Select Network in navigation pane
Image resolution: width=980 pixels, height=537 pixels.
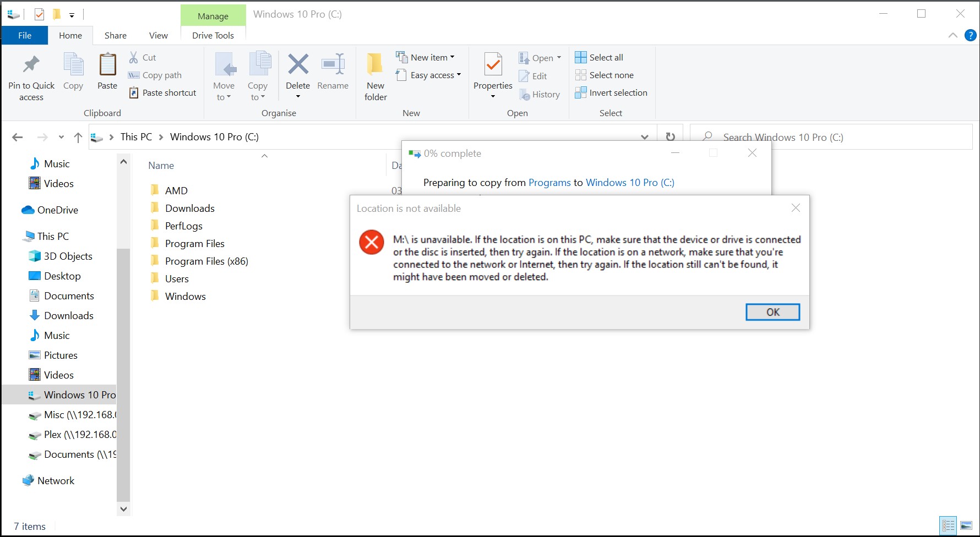pos(55,480)
